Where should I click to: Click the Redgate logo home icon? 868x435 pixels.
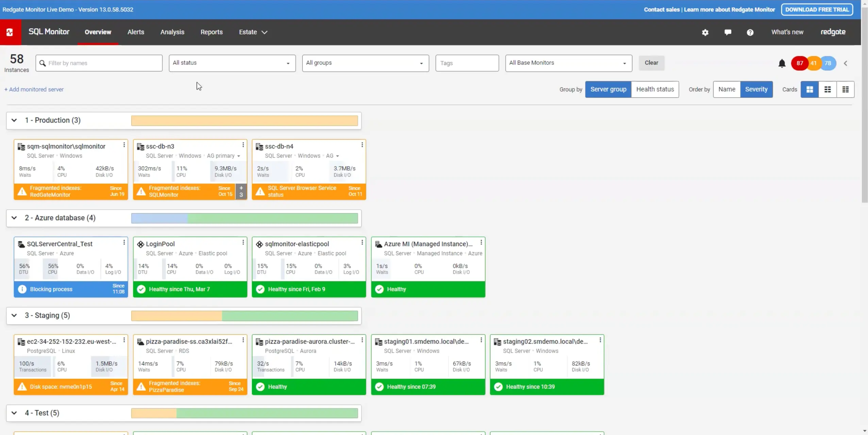[10, 32]
